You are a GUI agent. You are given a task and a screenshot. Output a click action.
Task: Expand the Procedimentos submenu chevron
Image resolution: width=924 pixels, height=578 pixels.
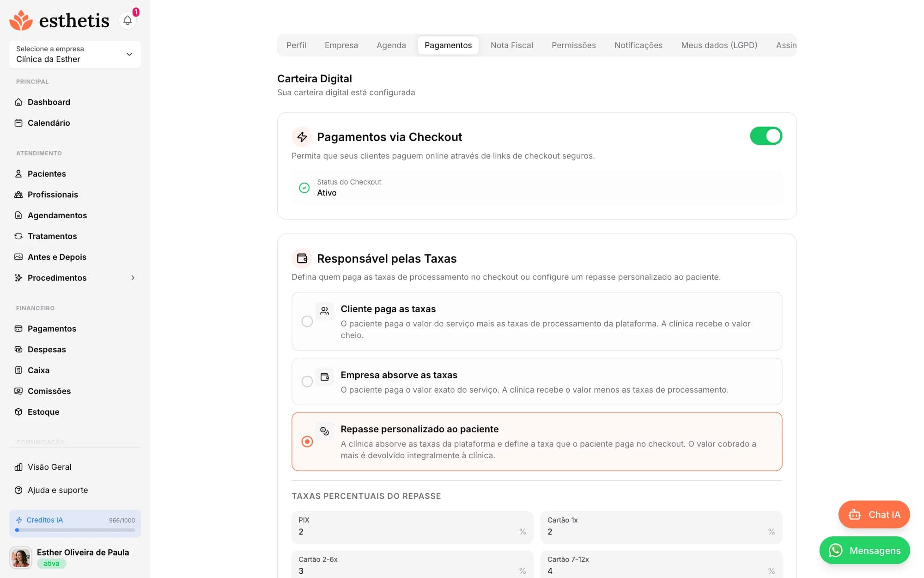(x=133, y=278)
